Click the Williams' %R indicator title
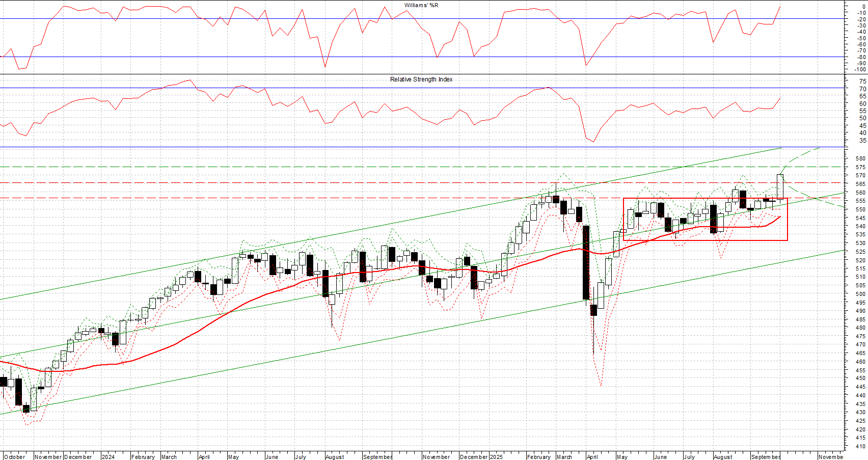Screen dimensions: 868x460 [421, 5]
